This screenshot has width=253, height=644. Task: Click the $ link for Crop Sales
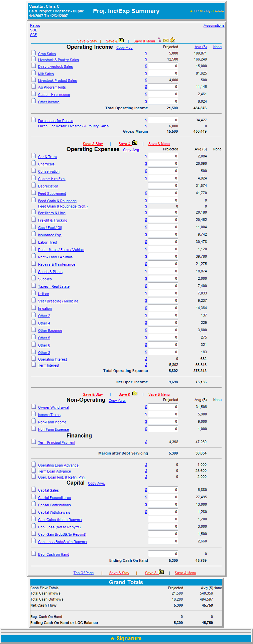(x=146, y=53)
